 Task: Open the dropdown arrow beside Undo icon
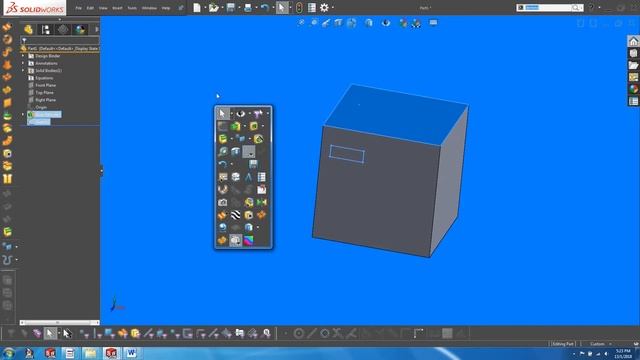pos(273,7)
